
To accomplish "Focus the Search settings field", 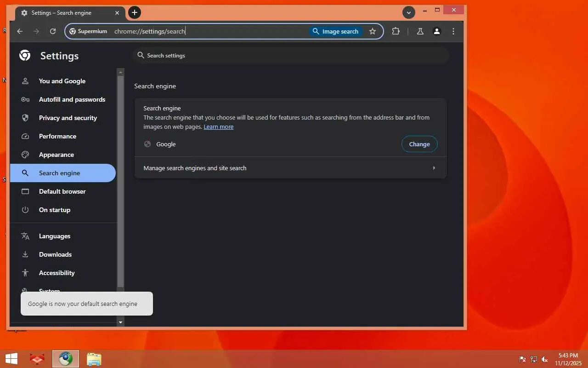I will pyautogui.click(x=290, y=55).
